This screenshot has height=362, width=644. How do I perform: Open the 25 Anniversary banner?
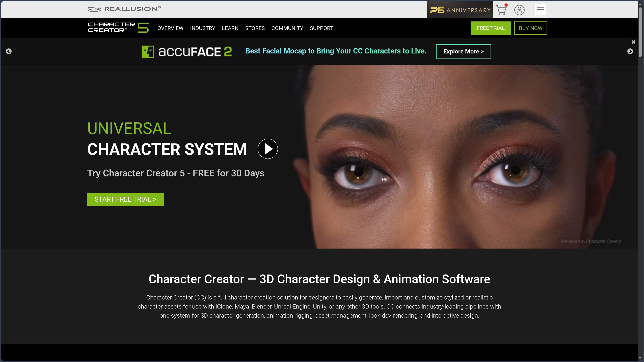click(460, 10)
